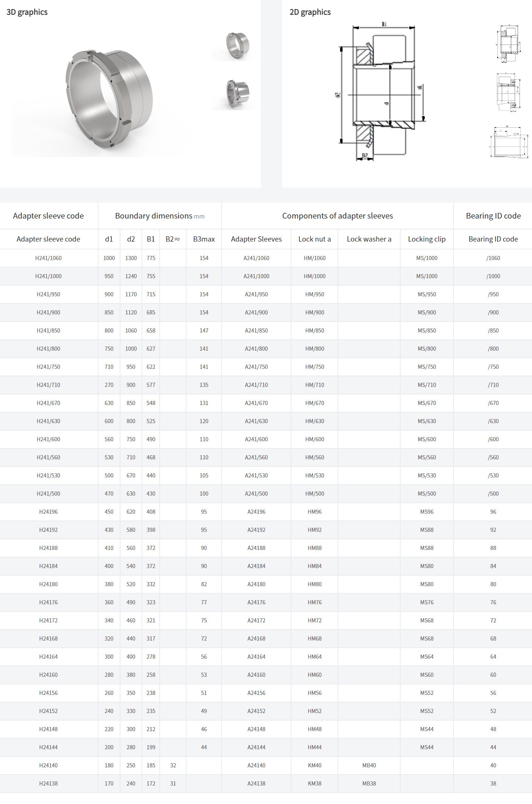532x804 pixels.
Task: Click the HM/850 lock nut cell
Action: [x=315, y=331]
